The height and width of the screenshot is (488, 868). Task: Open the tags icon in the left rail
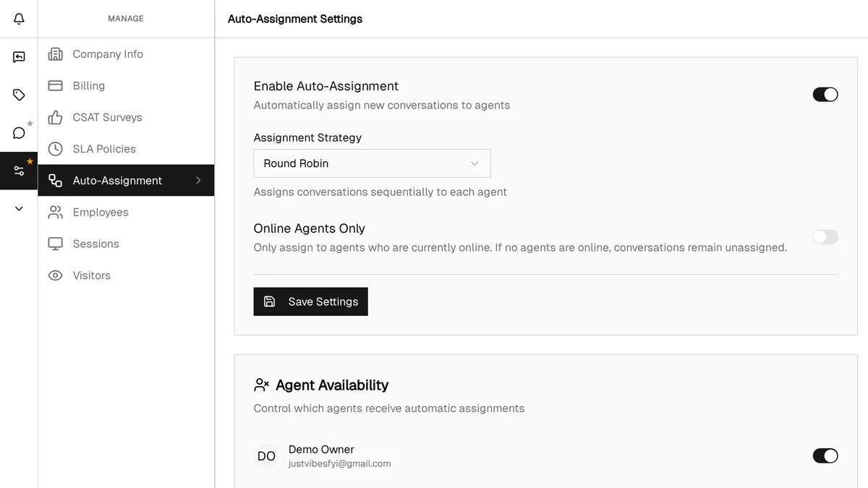pos(18,94)
